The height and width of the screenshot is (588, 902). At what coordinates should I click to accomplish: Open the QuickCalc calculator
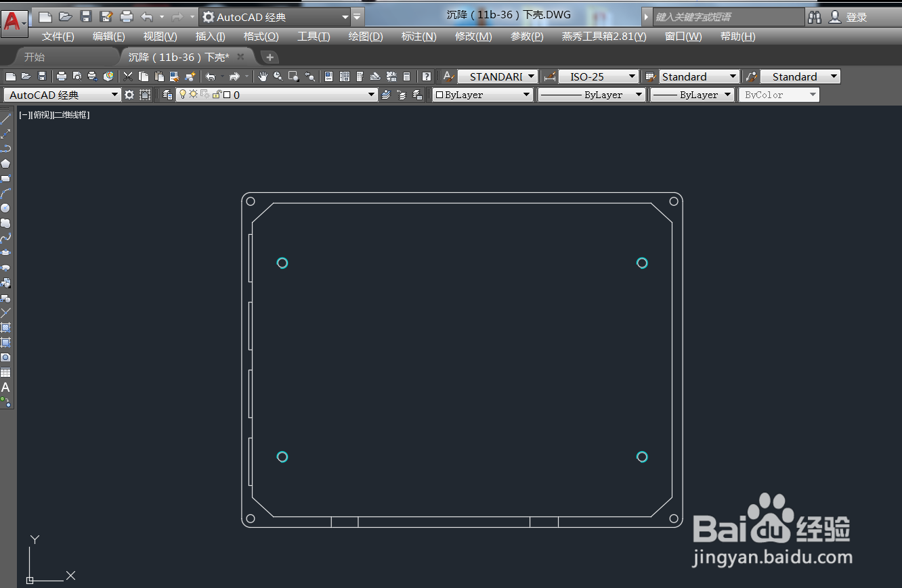[406, 76]
